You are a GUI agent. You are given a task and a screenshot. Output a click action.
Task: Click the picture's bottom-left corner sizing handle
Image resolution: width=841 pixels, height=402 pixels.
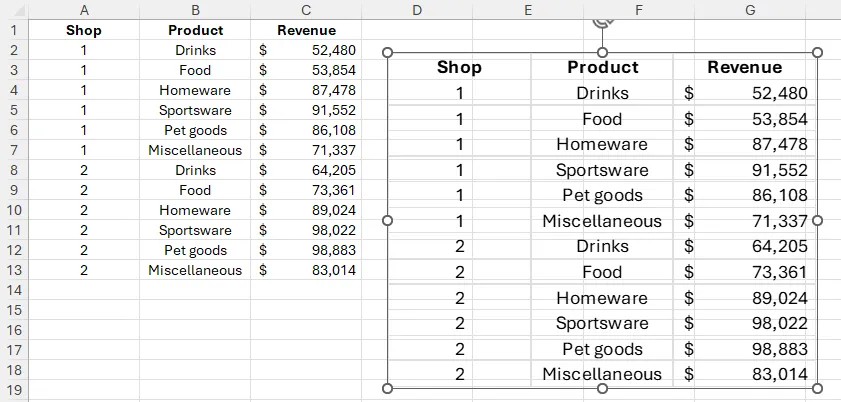pyautogui.click(x=387, y=388)
